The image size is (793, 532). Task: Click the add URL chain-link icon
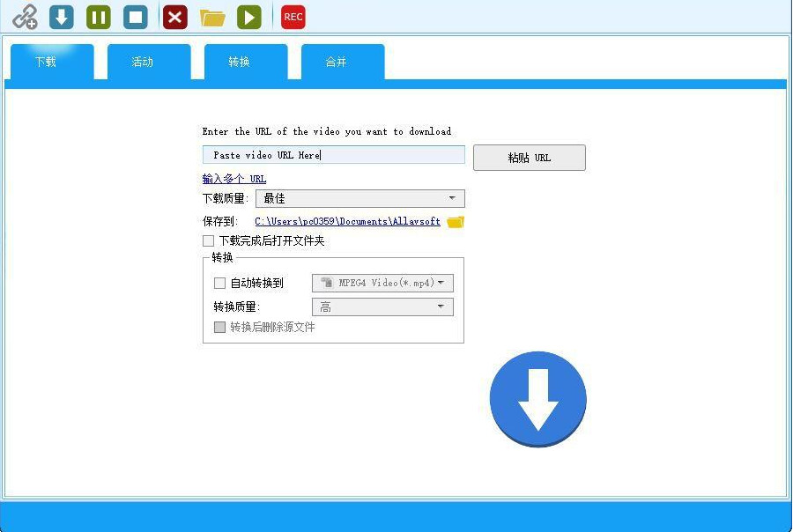(25, 17)
